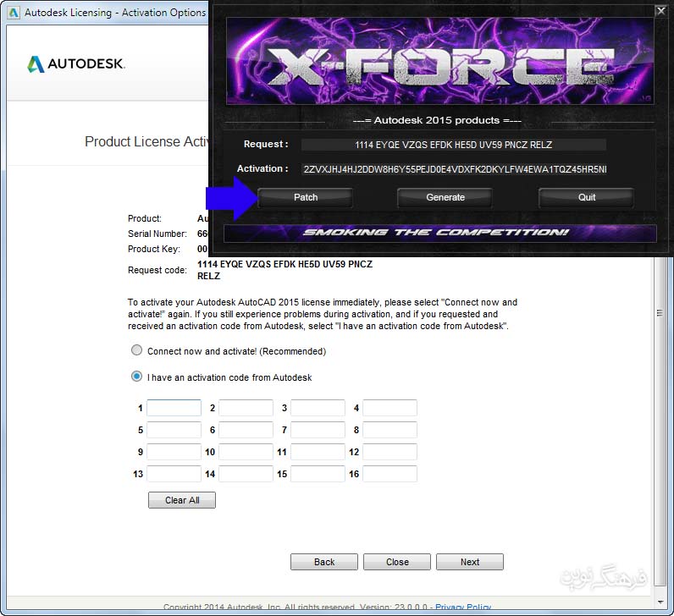This screenshot has height=616, width=674.
Task: Click the Patch button in X-Force
Action: pyautogui.click(x=305, y=198)
